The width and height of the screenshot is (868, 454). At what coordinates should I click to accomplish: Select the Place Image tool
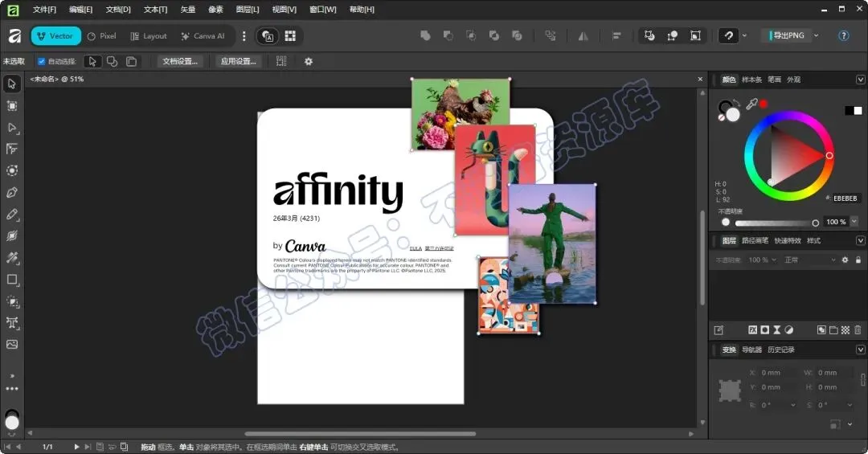click(11, 345)
